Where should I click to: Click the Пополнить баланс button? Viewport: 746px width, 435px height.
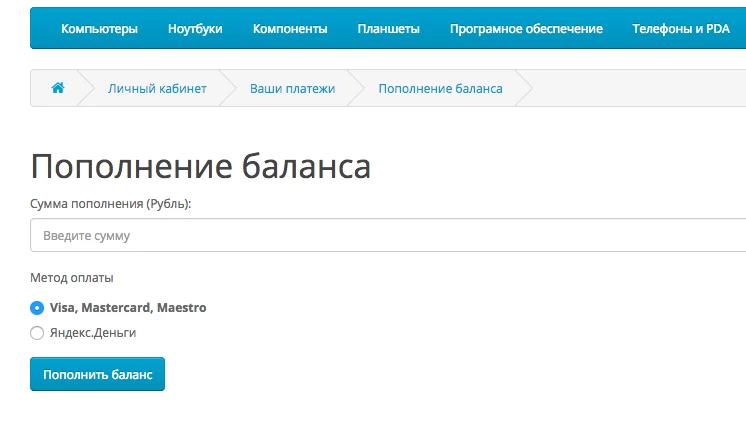tap(98, 374)
